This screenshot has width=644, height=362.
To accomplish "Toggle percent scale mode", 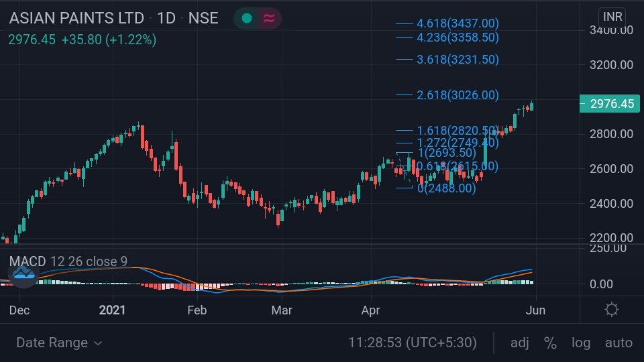I will pyautogui.click(x=550, y=343).
